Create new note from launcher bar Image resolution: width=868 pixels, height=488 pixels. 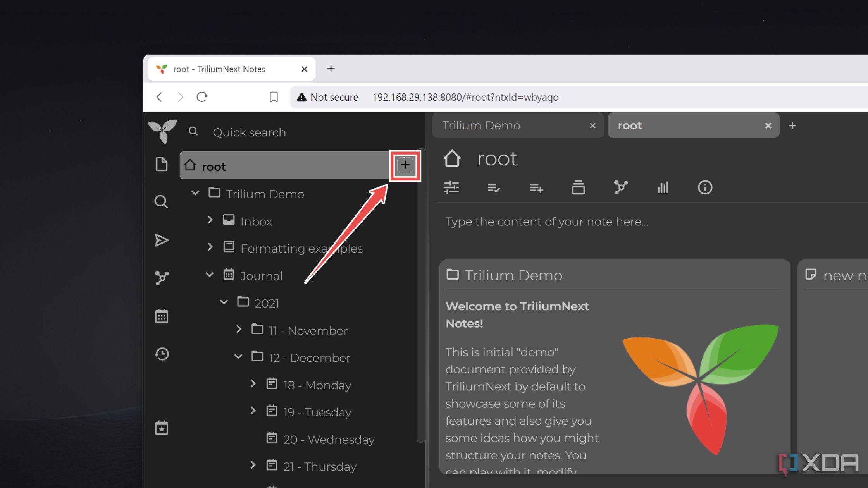pyautogui.click(x=162, y=164)
